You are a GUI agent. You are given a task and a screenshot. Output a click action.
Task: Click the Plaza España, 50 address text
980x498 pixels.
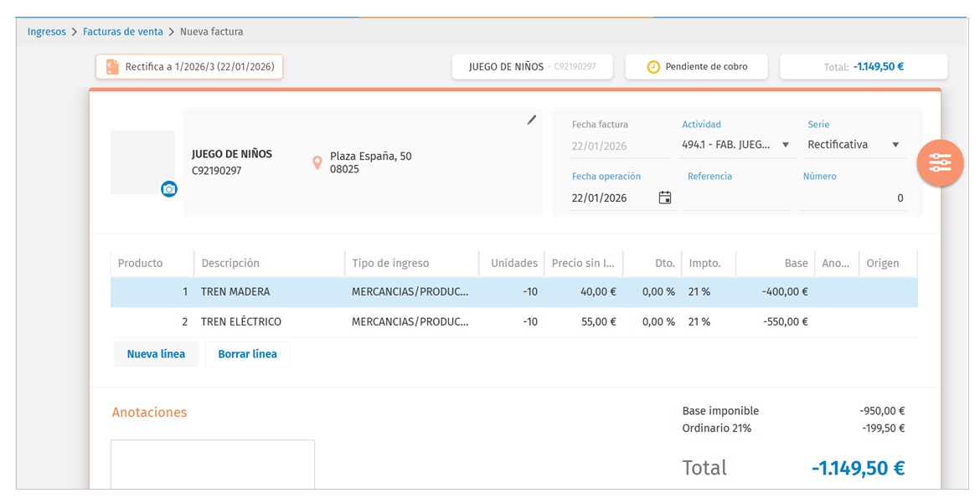370,157
